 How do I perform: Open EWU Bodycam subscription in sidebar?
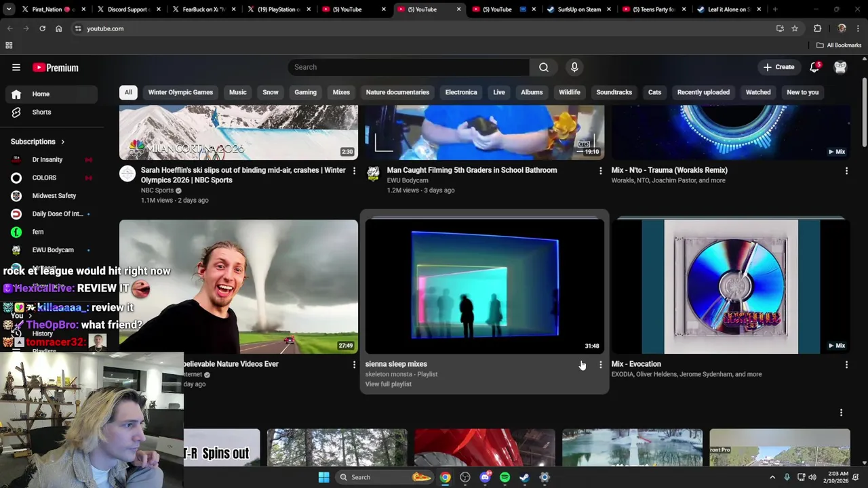pyautogui.click(x=50, y=250)
